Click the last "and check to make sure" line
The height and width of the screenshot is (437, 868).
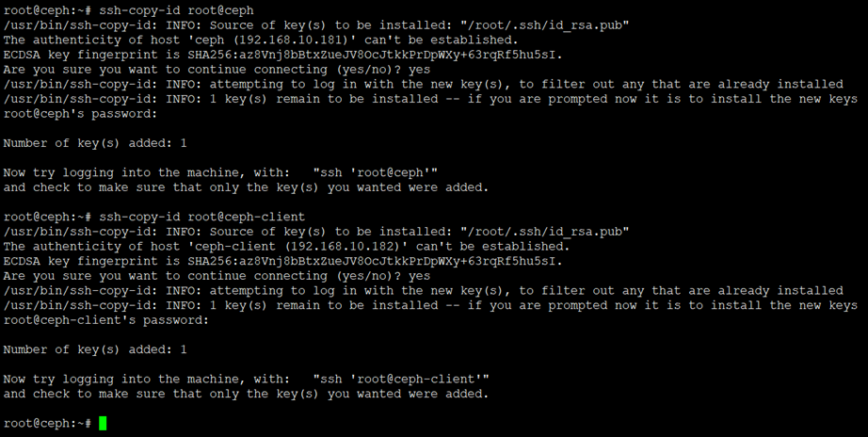246,394
